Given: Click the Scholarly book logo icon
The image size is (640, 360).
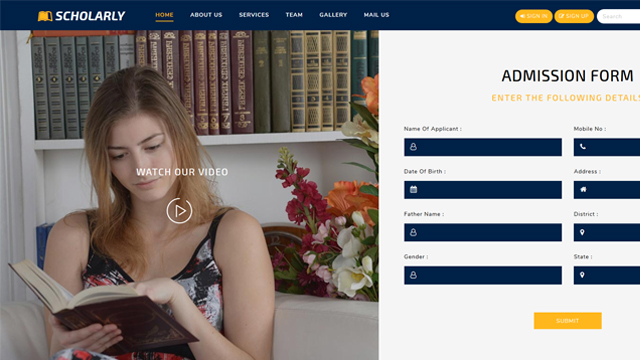Looking at the screenshot, I should [45, 16].
